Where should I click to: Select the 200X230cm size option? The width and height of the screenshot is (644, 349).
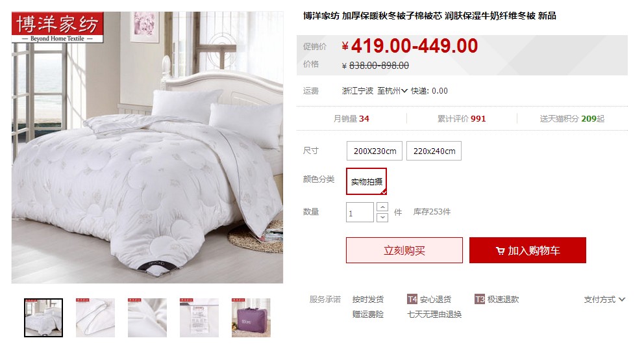[x=374, y=151]
